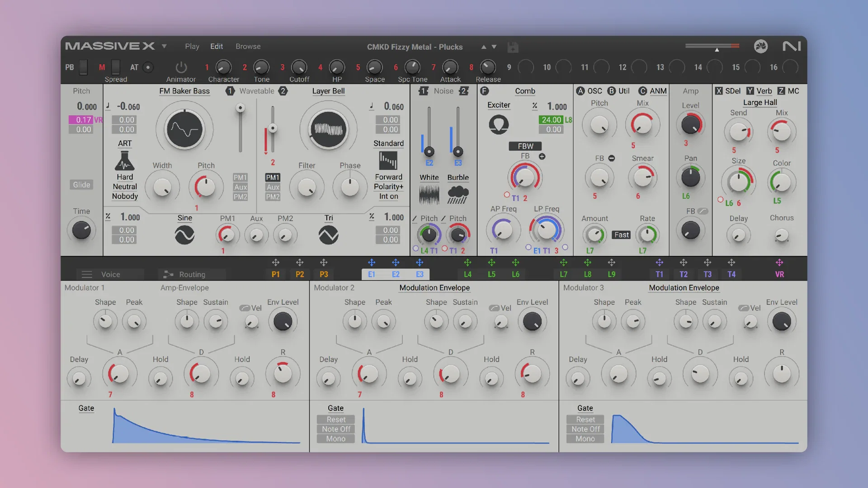Click the Amp Level knob
The image size is (868, 488).
(690, 125)
